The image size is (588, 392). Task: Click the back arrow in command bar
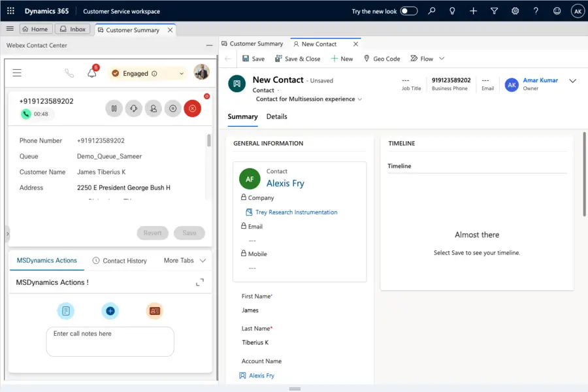click(x=227, y=59)
